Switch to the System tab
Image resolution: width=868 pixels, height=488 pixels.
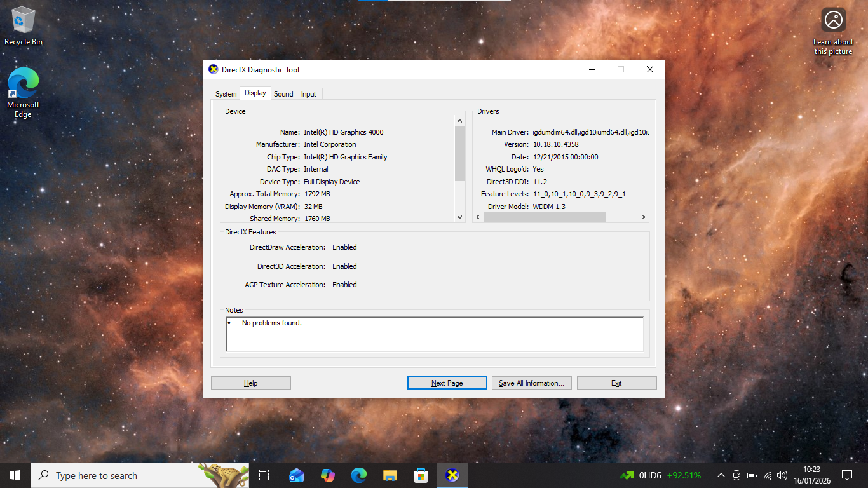(x=226, y=94)
